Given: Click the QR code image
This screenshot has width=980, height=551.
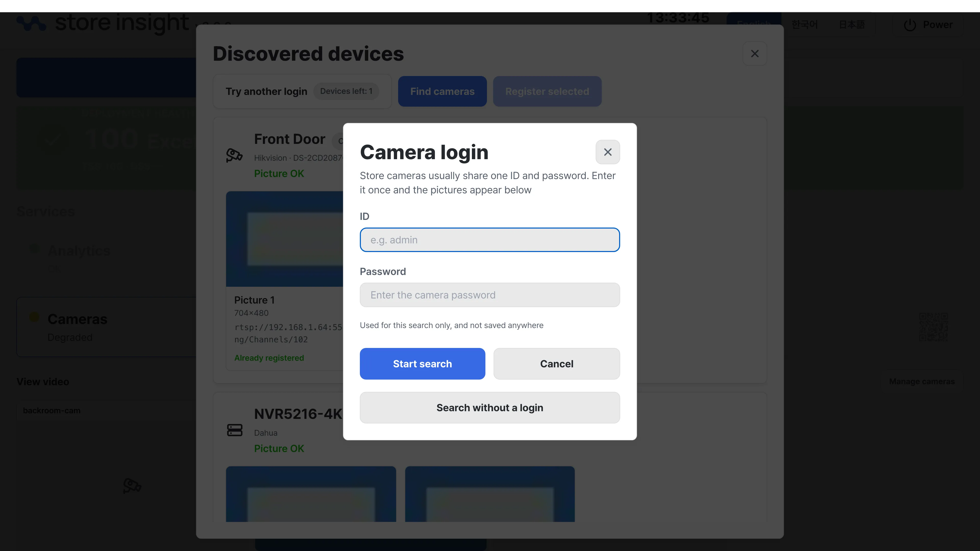Looking at the screenshot, I should point(933,327).
